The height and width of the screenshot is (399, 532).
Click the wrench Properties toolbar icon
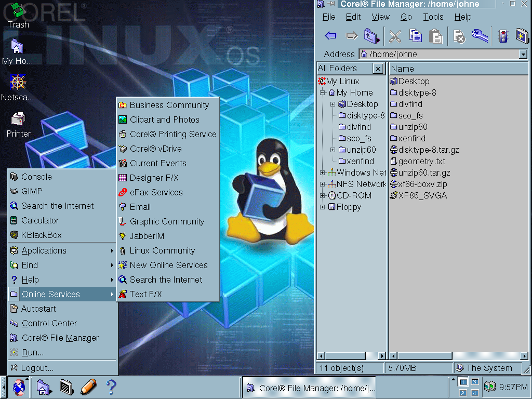pyautogui.click(x=480, y=36)
